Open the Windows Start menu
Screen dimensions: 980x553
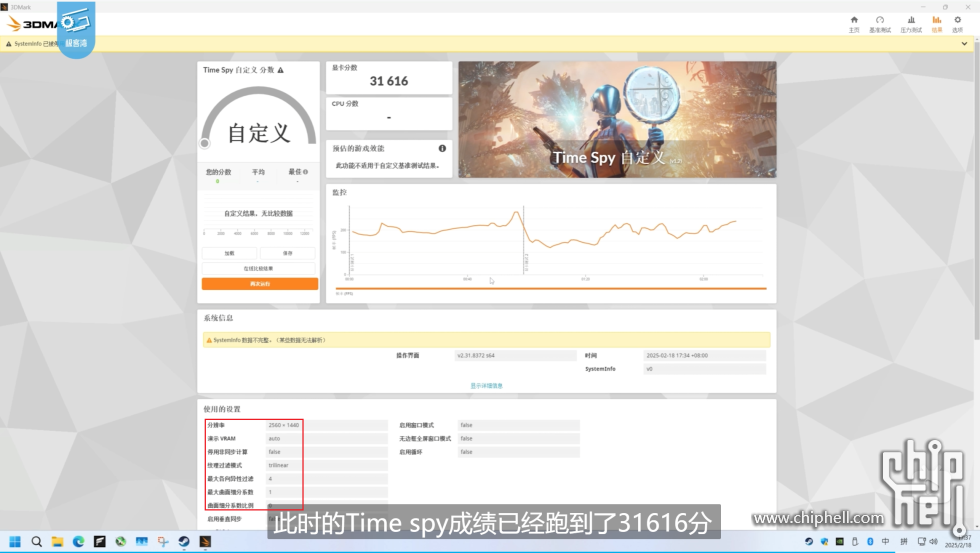(15, 542)
